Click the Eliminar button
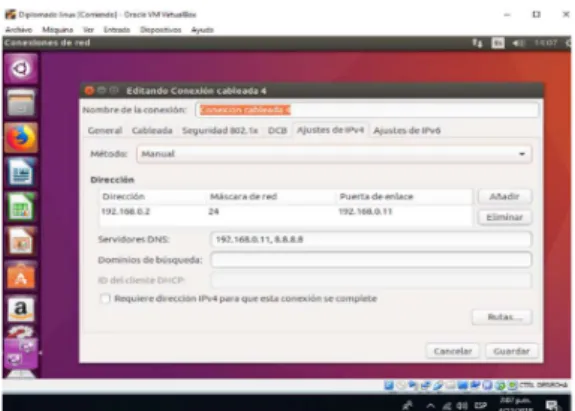575x411 pixels. pos(504,217)
